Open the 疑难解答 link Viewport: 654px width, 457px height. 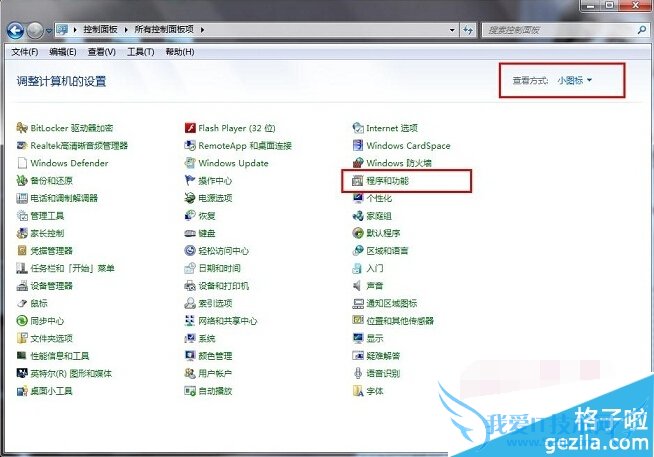click(x=383, y=356)
